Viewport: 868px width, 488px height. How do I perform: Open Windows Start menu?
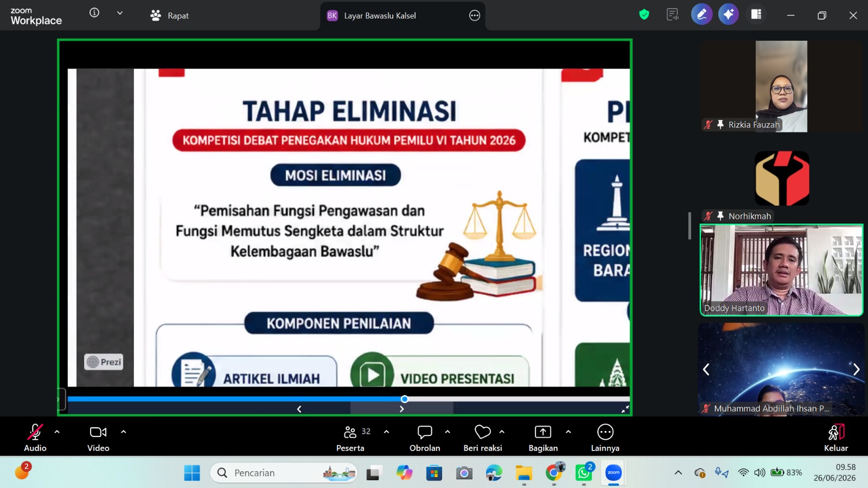[x=192, y=473]
